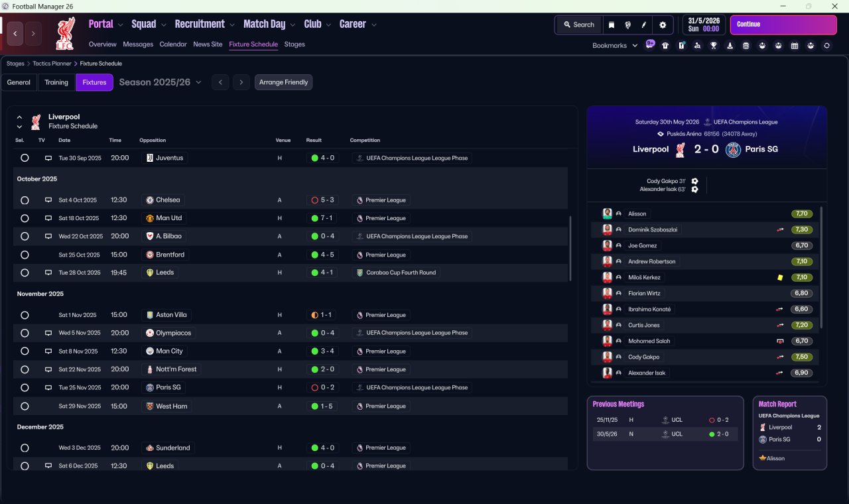Click the TV icon for Juventus fixture

48,158
